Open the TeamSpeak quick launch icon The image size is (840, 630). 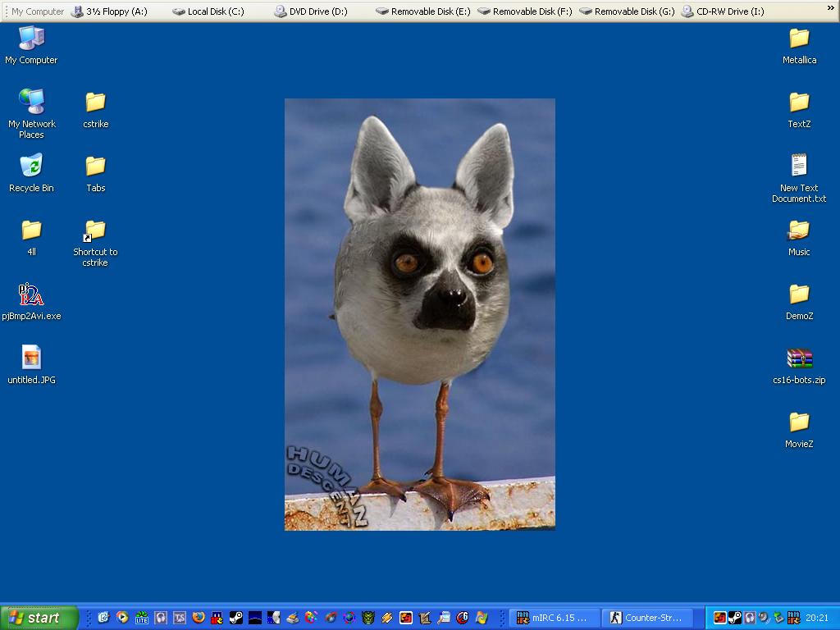[179, 618]
